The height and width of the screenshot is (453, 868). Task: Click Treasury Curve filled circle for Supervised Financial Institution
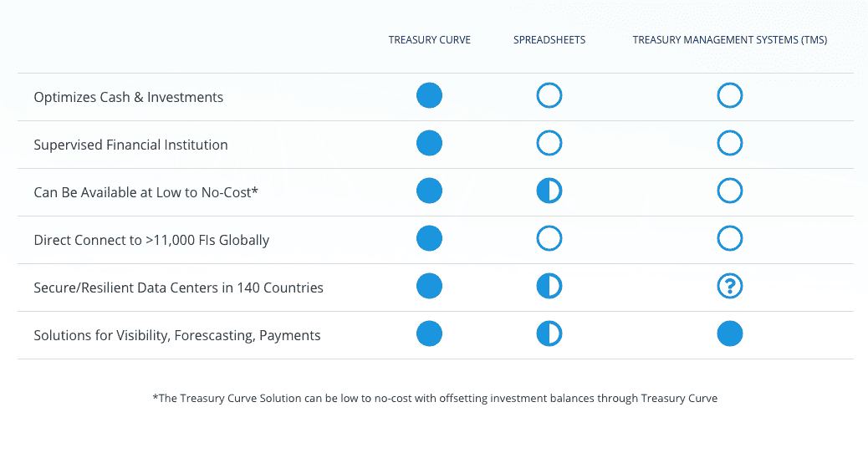pyautogui.click(x=429, y=143)
